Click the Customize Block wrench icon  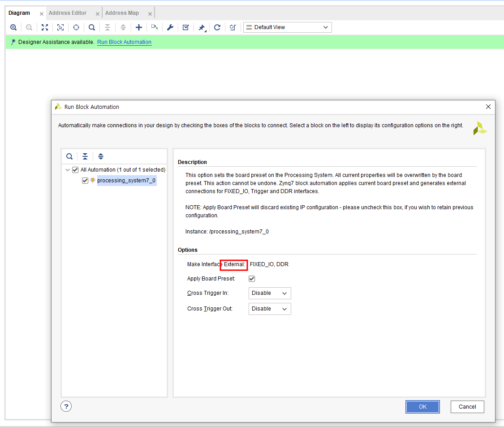click(170, 27)
